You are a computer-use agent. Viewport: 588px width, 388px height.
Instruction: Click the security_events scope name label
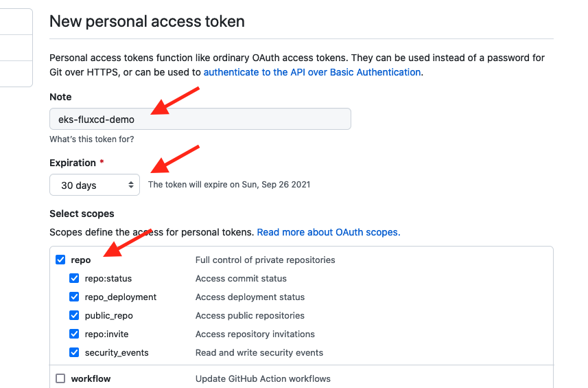coord(117,353)
